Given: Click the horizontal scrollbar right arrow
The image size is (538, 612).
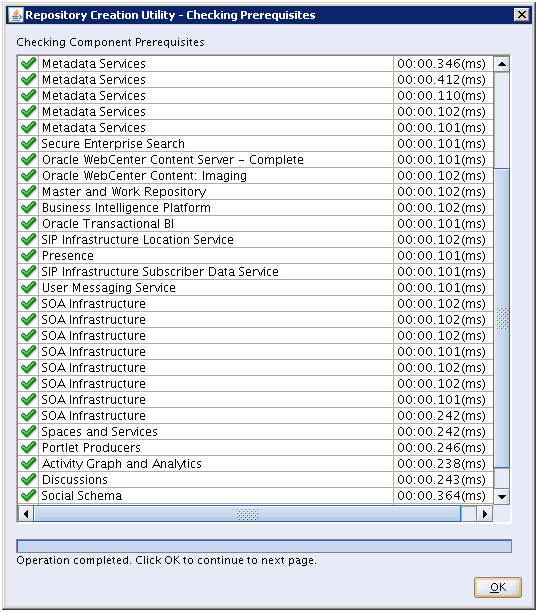Looking at the screenshot, I should [485, 514].
